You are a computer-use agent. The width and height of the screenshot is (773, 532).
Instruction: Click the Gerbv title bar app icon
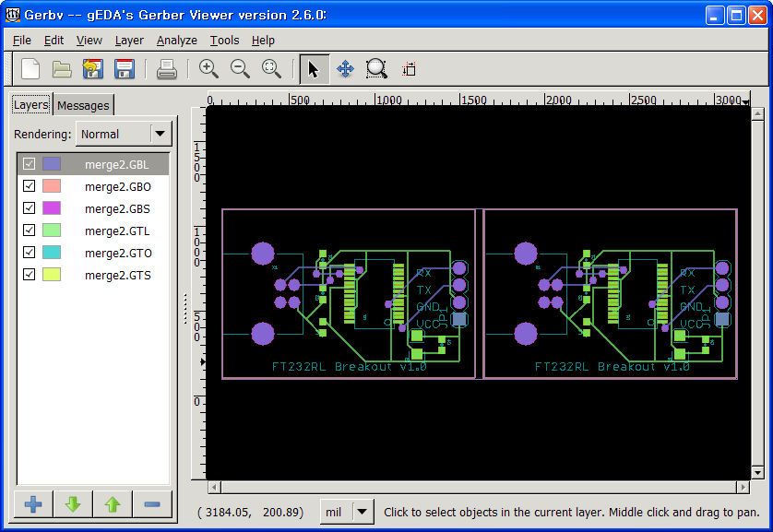point(13,15)
